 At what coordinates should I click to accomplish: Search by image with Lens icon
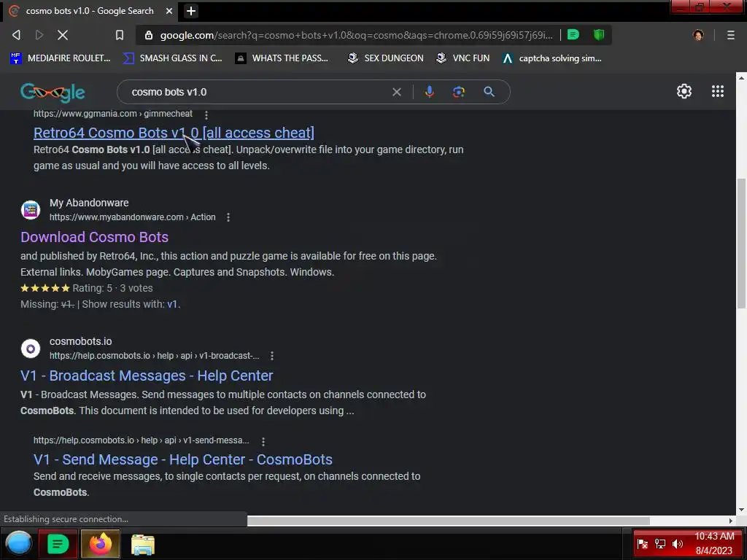click(x=458, y=92)
